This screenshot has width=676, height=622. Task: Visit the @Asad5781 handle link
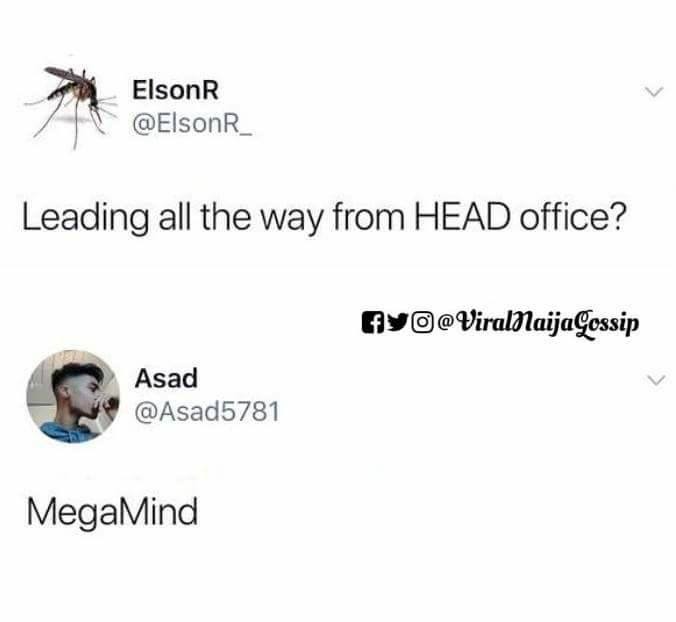(x=207, y=411)
